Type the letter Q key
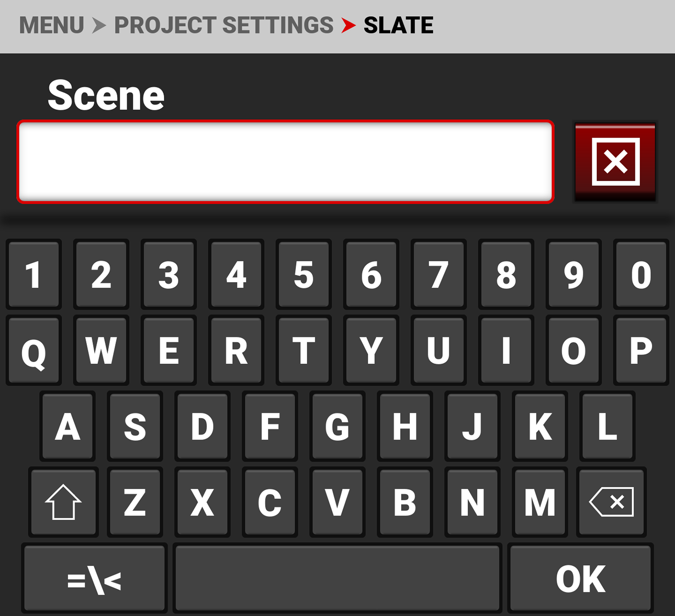 click(34, 351)
